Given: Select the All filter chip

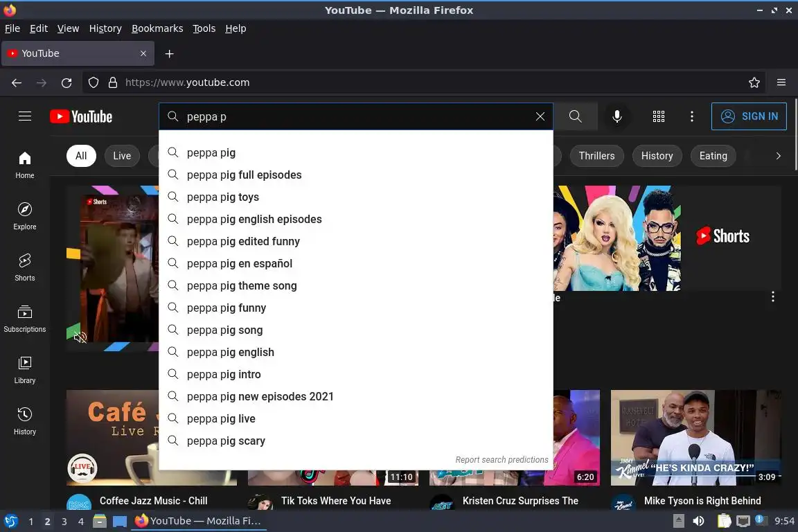Looking at the screenshot, I should coord(81,156).
